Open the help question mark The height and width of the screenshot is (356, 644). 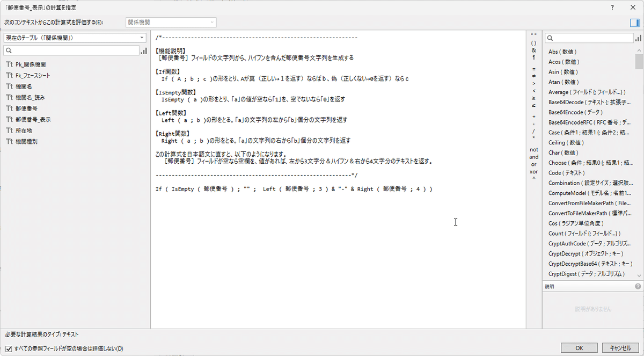tap(612, 8)
